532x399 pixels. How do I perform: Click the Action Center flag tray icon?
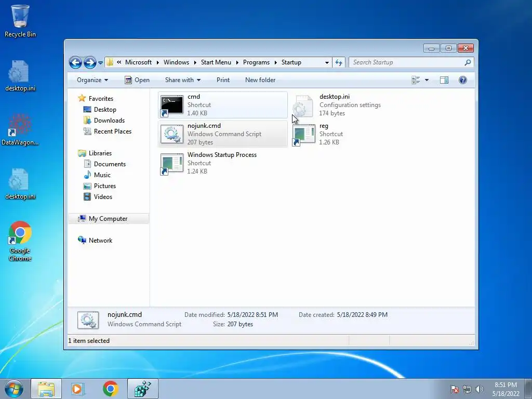pyautogui.click(x=454, y=389)
